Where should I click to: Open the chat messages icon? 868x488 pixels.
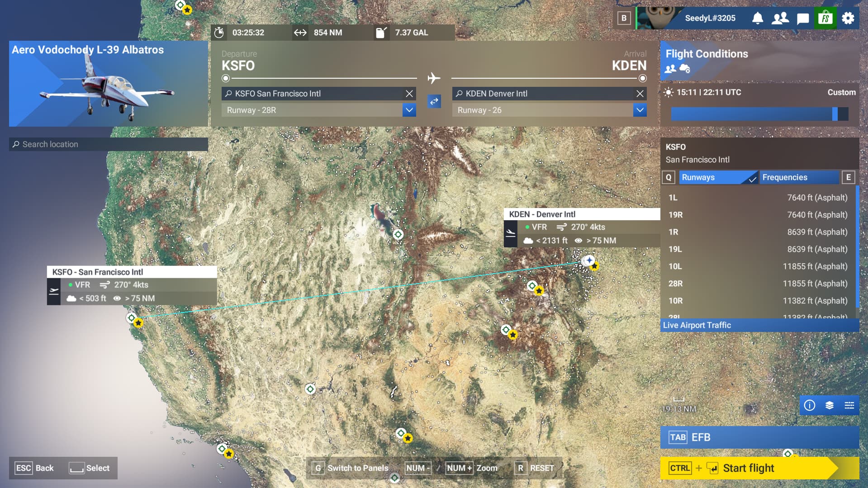[x=803, y=19]
